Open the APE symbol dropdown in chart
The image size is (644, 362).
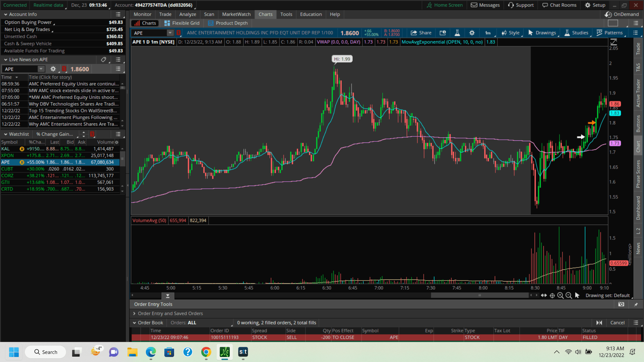point(170,33)
